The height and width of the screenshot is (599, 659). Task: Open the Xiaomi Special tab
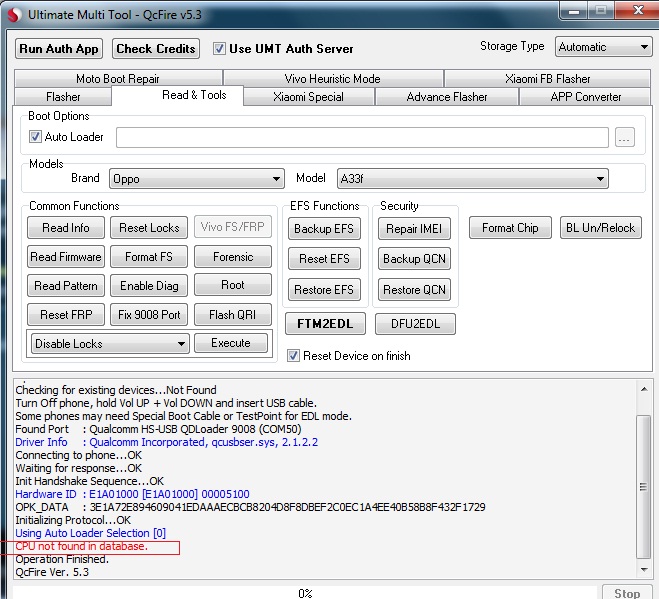[x=308, y=97]
